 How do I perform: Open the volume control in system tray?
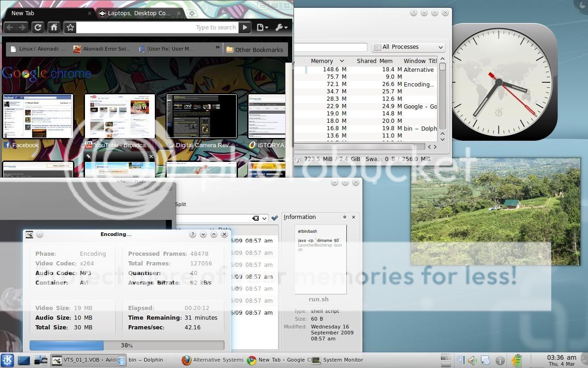click(472, 360)
